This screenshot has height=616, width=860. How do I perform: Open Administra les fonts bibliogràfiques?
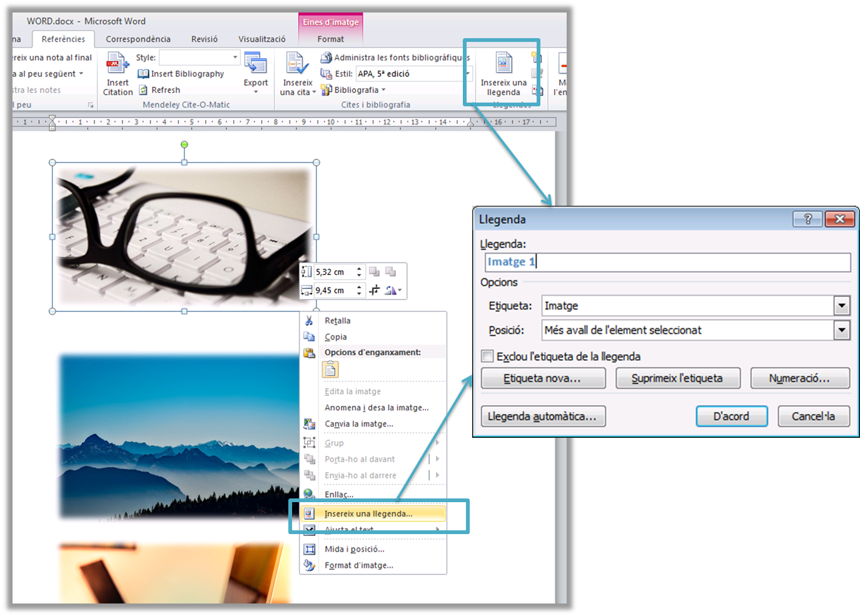pyautogui.click(x=395, y=58)
